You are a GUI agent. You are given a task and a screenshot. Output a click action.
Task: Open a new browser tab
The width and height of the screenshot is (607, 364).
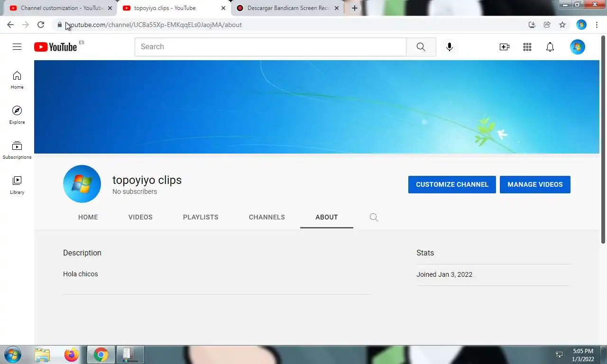click(354, 8)
